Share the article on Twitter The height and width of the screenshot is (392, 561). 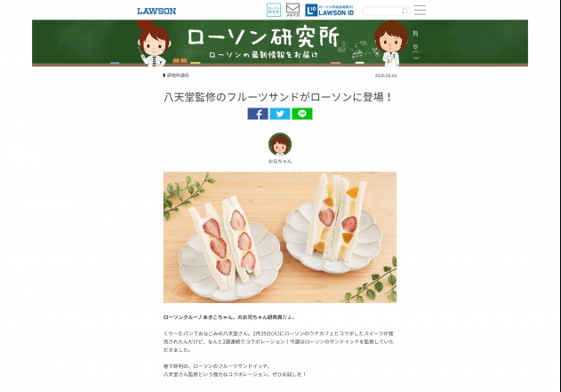[x=280, y=114]
